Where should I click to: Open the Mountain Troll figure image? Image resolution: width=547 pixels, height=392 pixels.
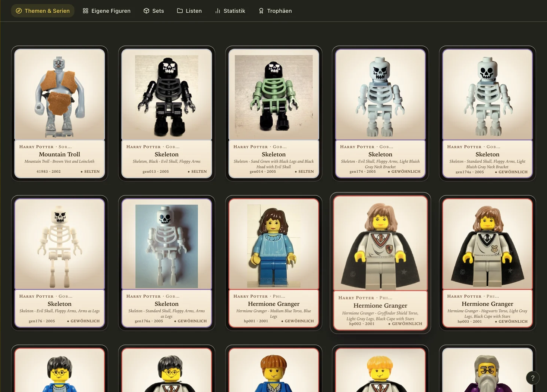(x=60, y=94)
